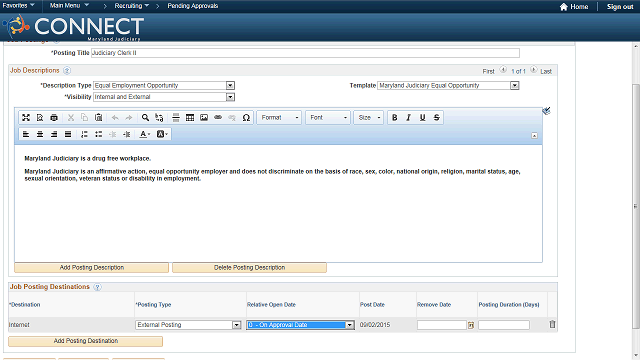
Task: Delete the Internet posting destination row
Action: [552, 324]
